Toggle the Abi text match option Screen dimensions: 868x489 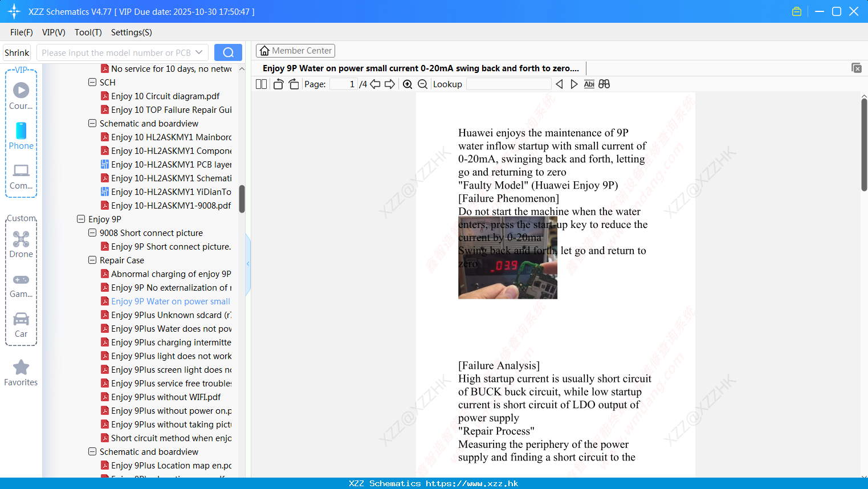pos(589,84)
